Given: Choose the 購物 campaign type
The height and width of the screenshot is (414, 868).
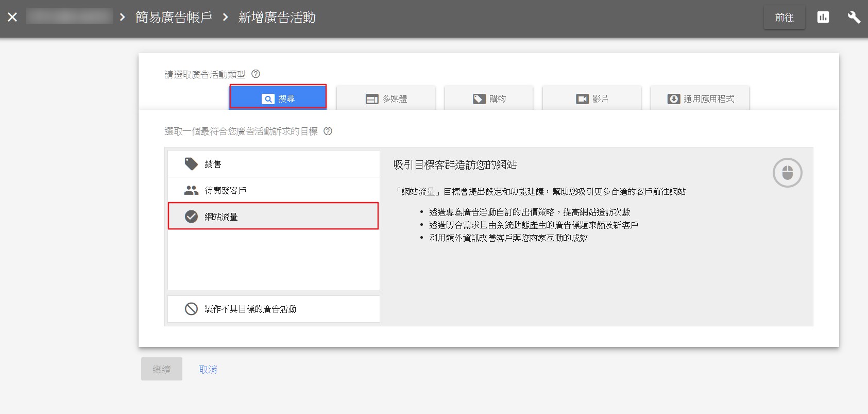Looking at the screenshot, I should point(489,98).
